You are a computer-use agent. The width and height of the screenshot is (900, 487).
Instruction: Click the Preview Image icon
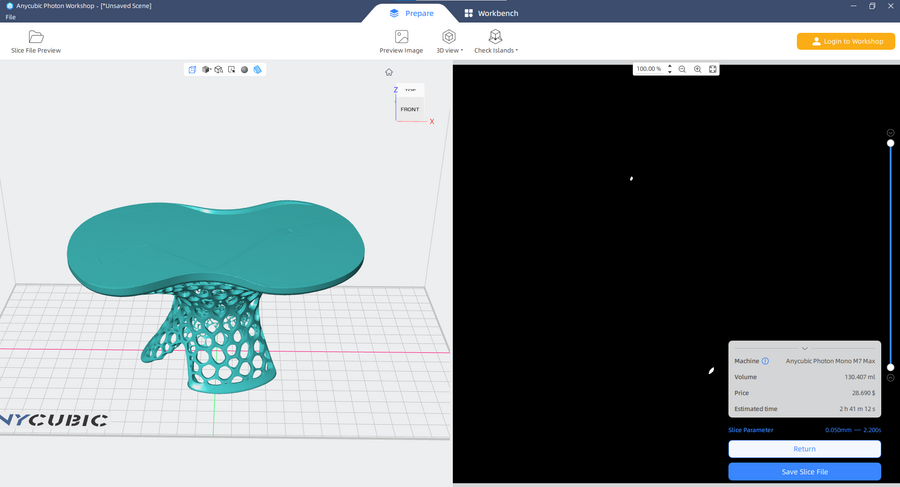coord(401,37)
